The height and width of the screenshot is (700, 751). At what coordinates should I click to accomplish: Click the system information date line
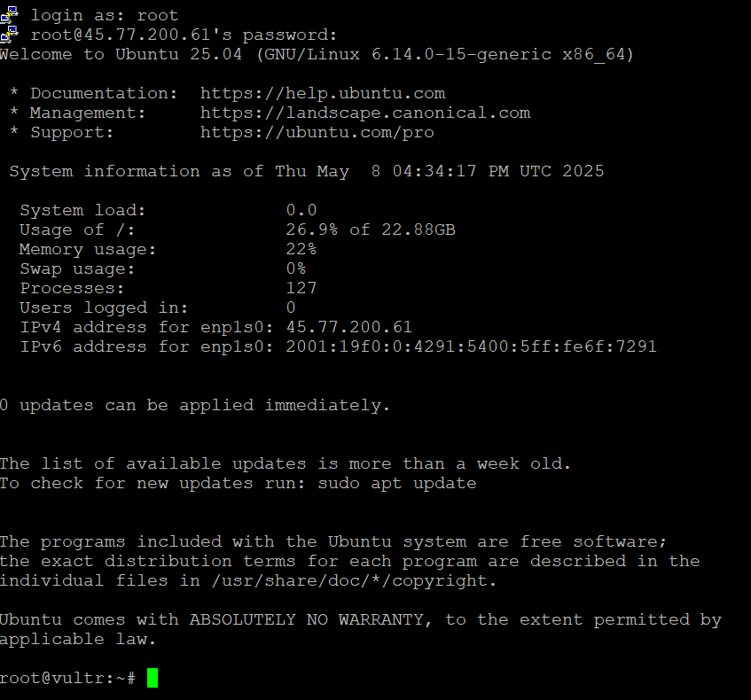[307, 171]
